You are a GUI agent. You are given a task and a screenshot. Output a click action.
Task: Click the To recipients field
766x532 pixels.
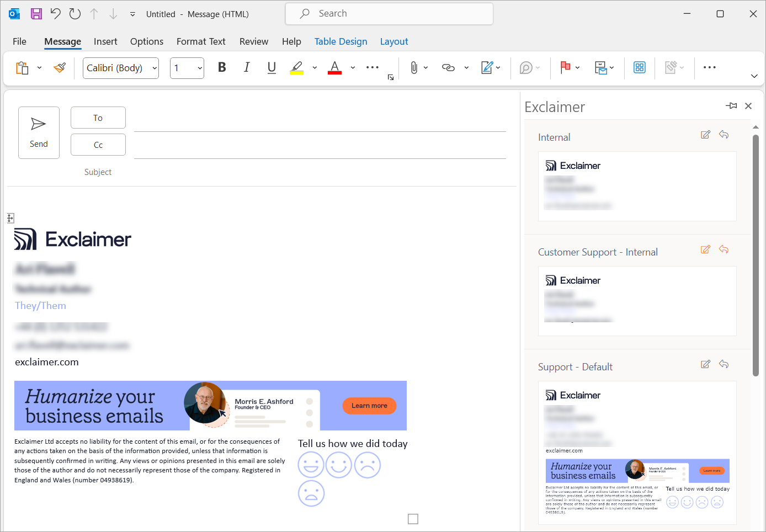[x=320, y=119]
